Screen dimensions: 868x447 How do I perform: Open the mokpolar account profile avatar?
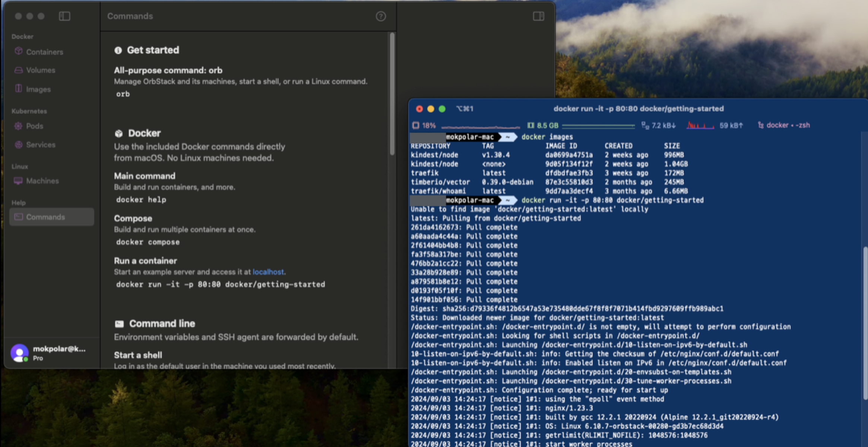point(19,352)
